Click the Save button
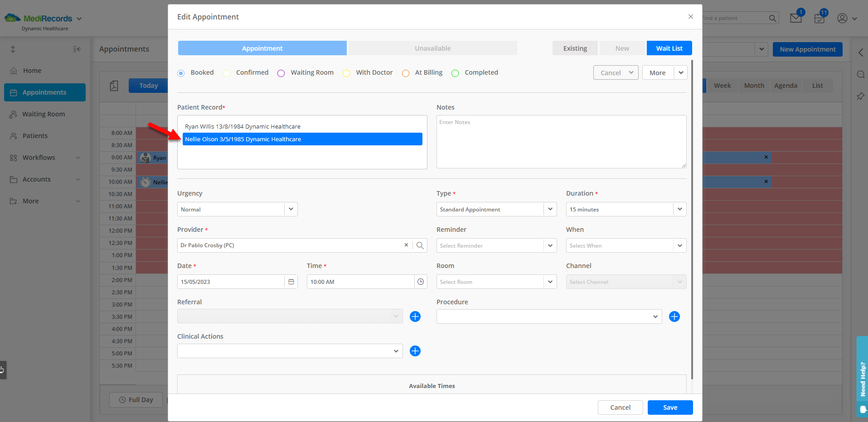868x422 pixels. coord(670,408)
